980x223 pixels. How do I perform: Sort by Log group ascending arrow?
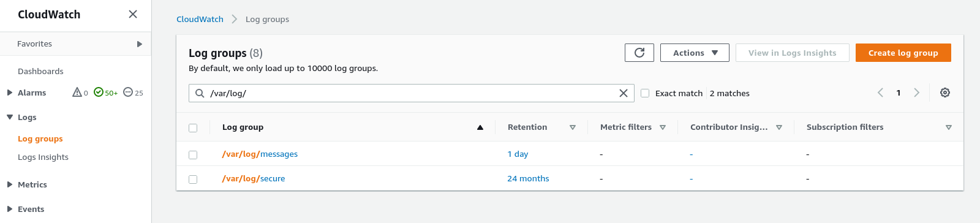tap(480, 127)
